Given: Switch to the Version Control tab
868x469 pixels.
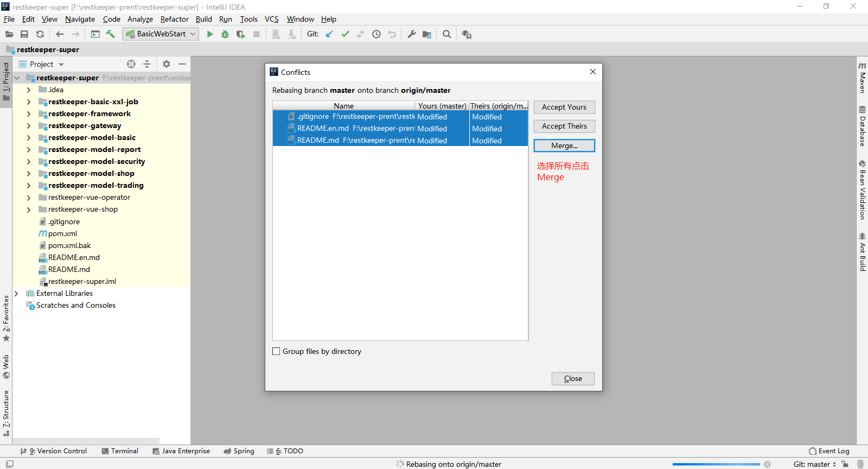Looking at the screenshot, I should click(53, 451).
